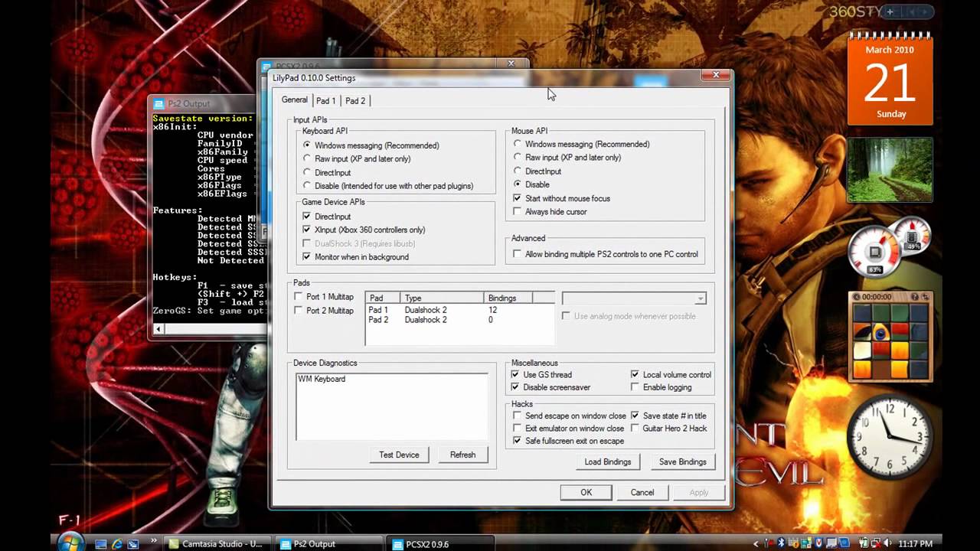Select Pad 2 Dualshock 2 row
This screenshot has width=980, height=551.
coord(459,319)
